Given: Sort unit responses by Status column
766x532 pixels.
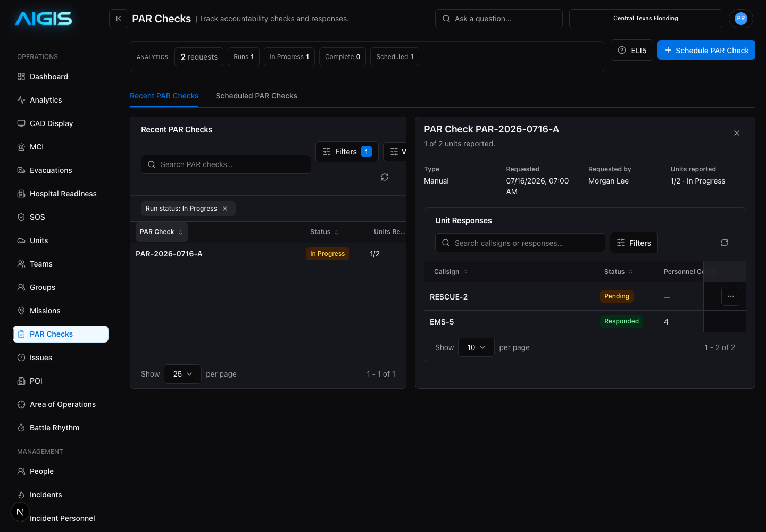Looking at the screenshot, I should [x=619, y=272].
